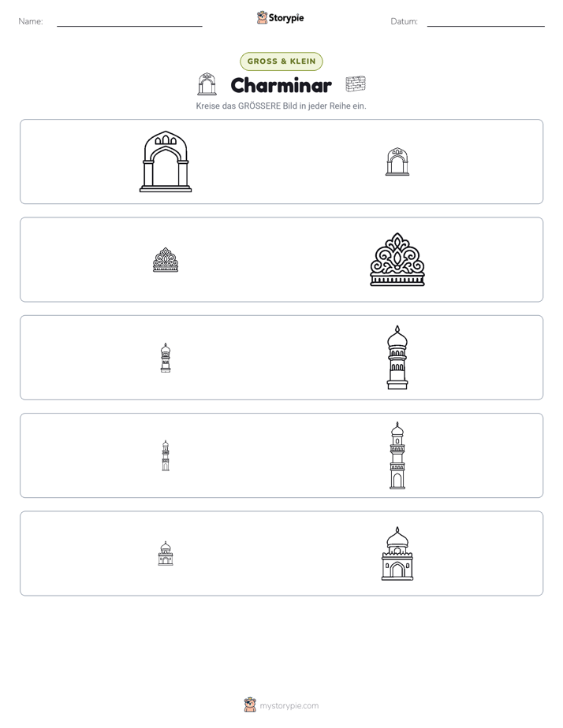Select the large domed building in last row

click(397, 553)
